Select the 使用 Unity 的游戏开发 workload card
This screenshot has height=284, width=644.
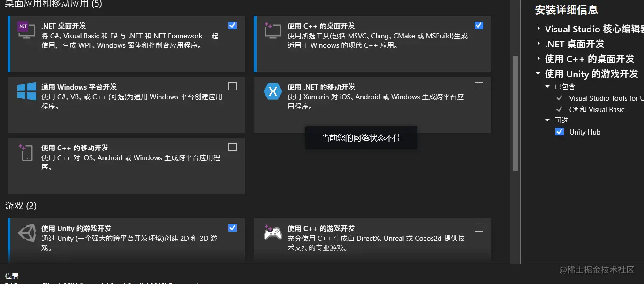[x=126, y=240]
